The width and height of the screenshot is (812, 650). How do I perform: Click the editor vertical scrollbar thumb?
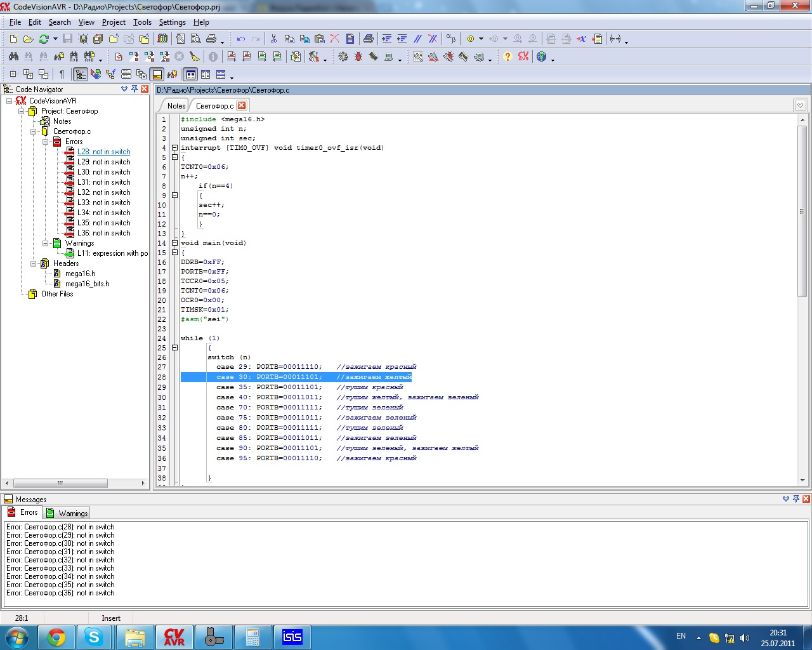coord(802,211)
